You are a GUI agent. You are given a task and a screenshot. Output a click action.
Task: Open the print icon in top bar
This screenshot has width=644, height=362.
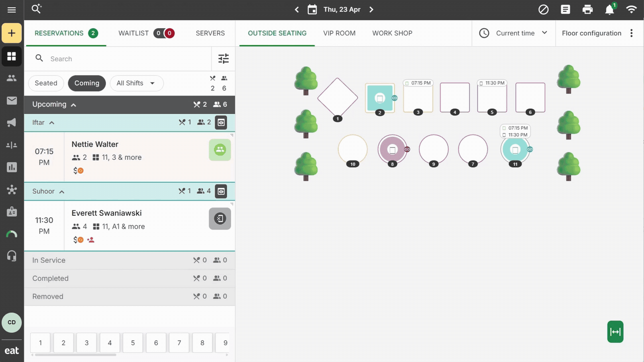pos(587,9)
